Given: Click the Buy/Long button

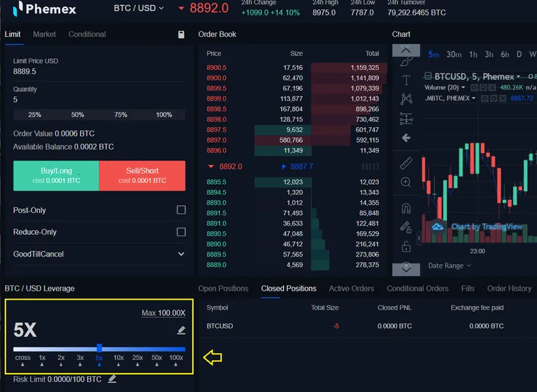Looking at the screenshot, I should pos(56,175).
